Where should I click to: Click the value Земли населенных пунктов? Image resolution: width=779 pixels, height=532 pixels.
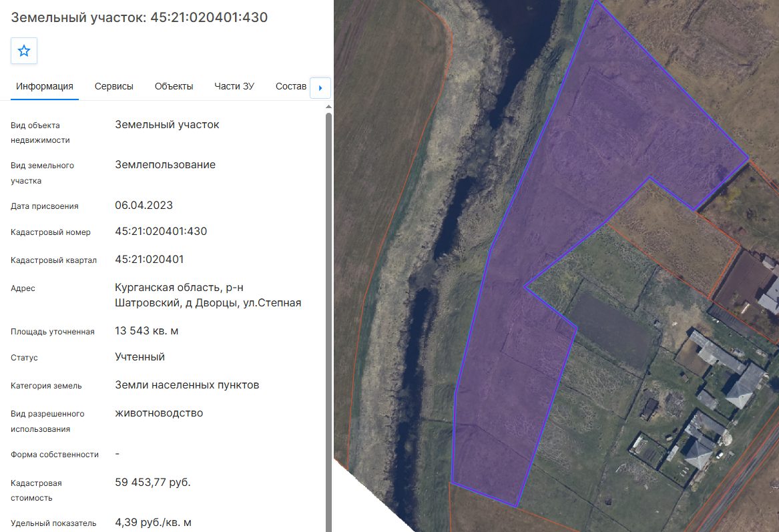tap(187, 385)
